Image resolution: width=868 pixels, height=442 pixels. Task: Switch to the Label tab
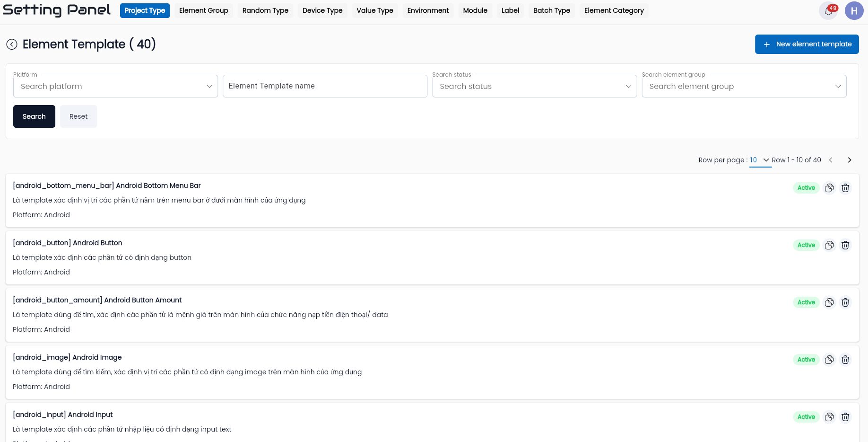(x=511, y=10)
